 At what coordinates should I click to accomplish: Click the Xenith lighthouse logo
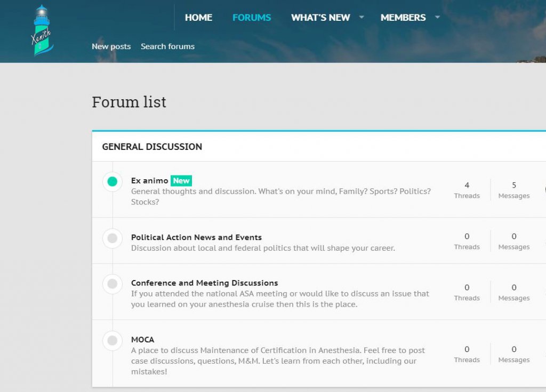point(42,30)
